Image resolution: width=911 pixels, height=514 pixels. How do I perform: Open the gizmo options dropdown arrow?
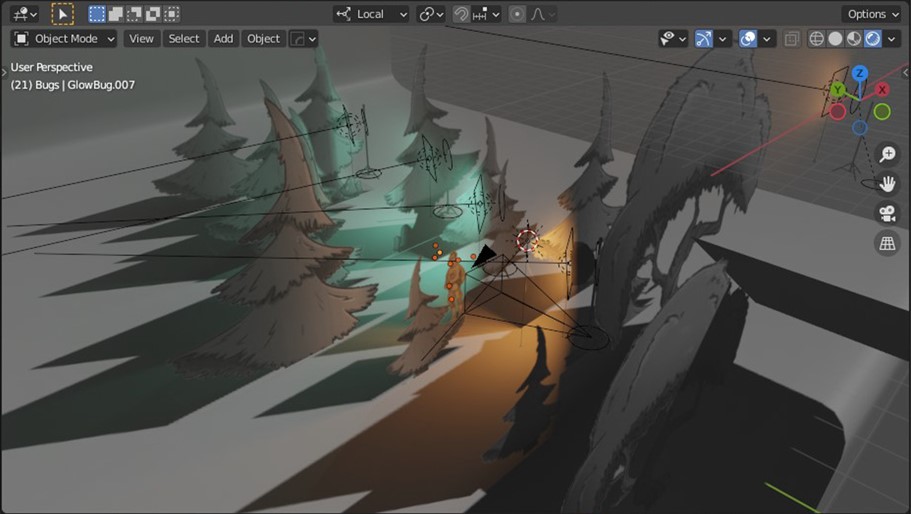coord(722,39)
